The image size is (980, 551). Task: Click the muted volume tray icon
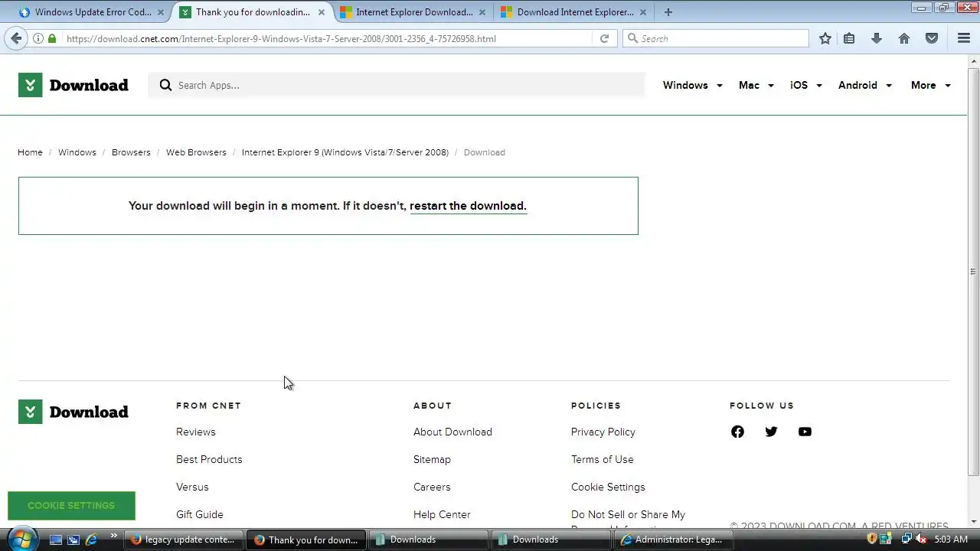coord(922,540)
